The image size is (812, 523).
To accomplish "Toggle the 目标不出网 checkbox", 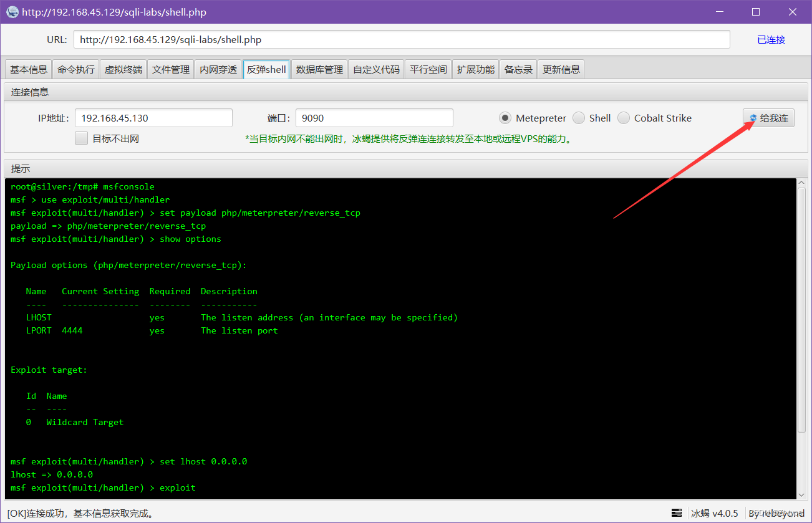I will (x=81, y=138).
